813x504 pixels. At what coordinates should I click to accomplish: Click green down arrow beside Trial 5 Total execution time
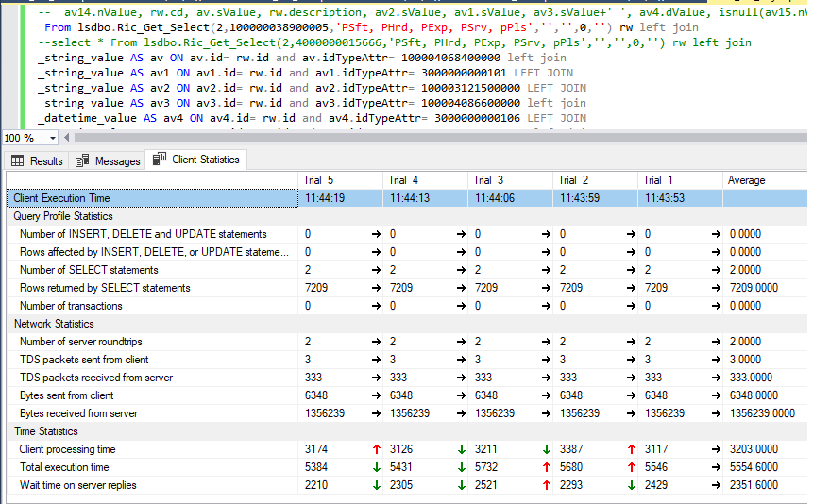(x=376, y=467)
